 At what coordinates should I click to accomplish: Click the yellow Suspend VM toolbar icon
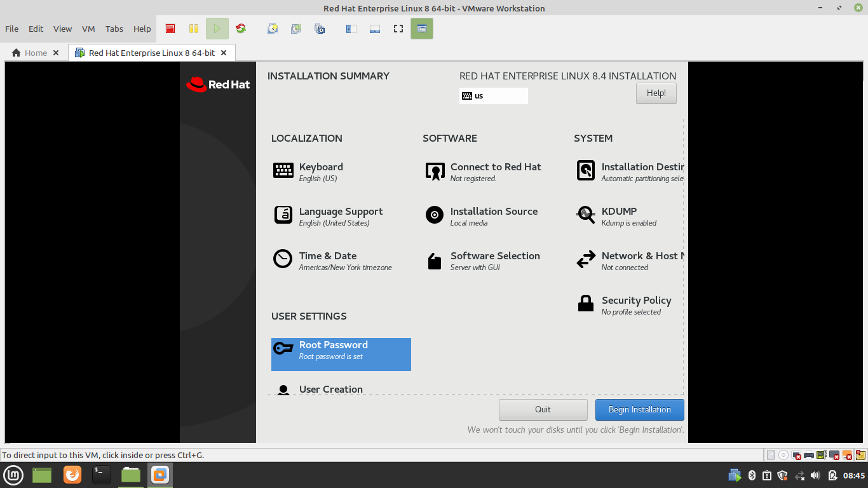(x=194, y=29)
